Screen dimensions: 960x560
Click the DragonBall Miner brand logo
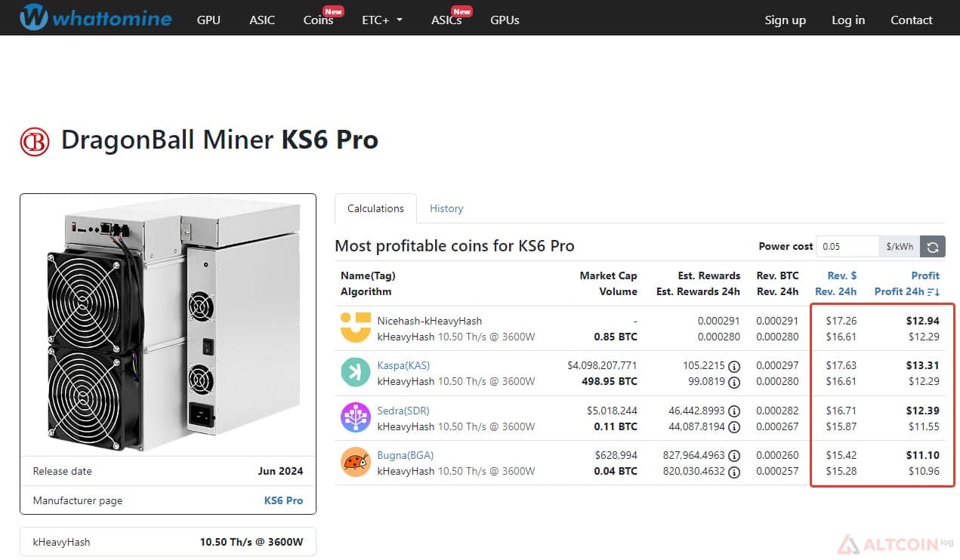[x=35, y=141]
